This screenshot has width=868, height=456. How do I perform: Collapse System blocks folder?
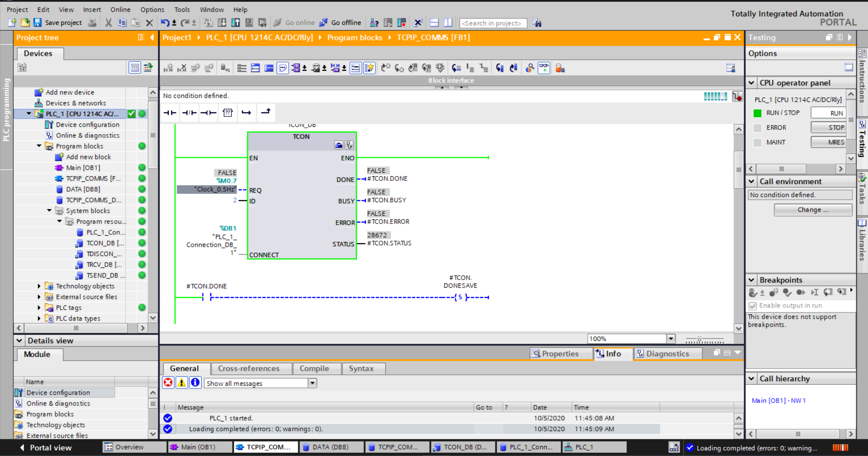coord(49,211)
